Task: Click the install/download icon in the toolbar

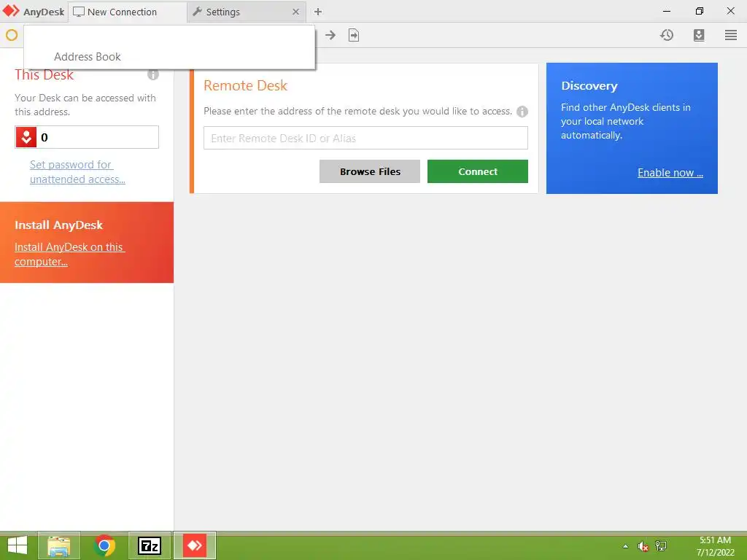Action: (x=699, y=35)
